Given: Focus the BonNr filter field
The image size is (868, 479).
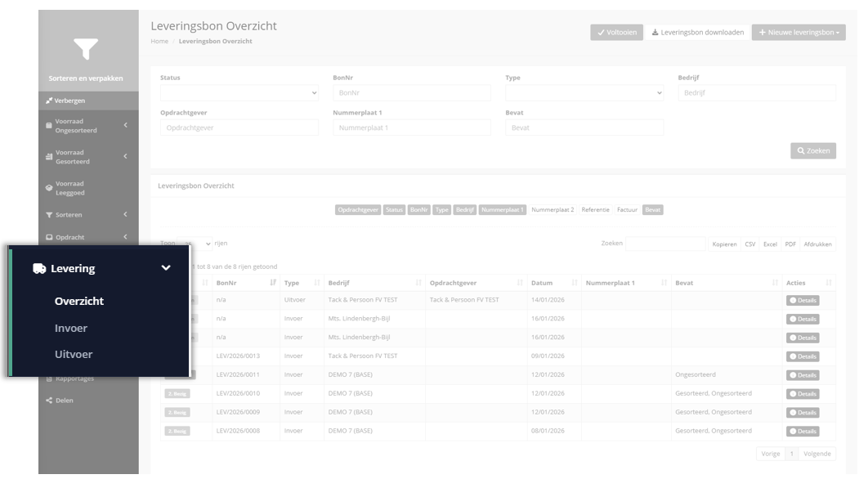Looking at the screenshot, I should click(412, 92).
